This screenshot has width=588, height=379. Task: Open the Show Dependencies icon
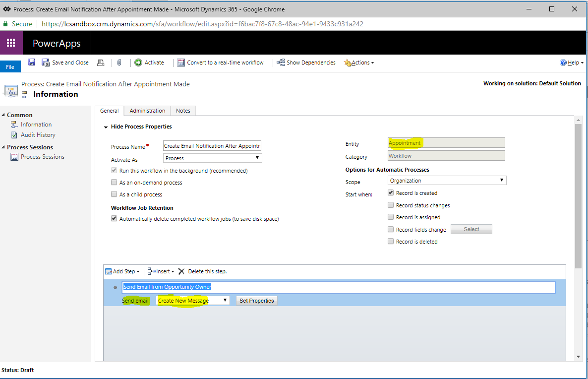coord(281,63)
